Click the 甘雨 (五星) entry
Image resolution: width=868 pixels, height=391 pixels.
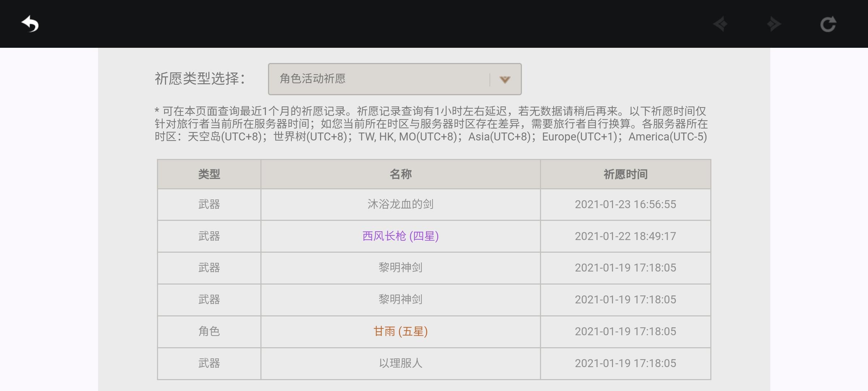tap(400, 331)
